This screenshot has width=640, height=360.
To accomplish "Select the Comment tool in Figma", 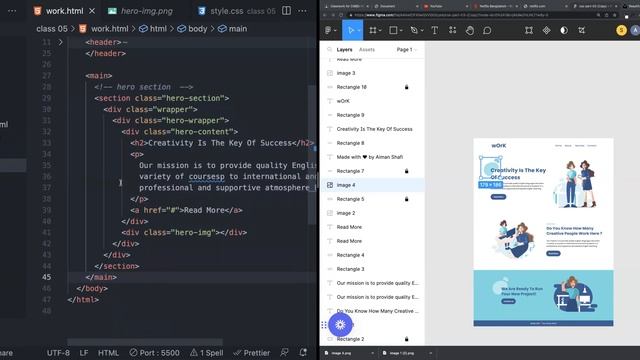I will [487, 30].
